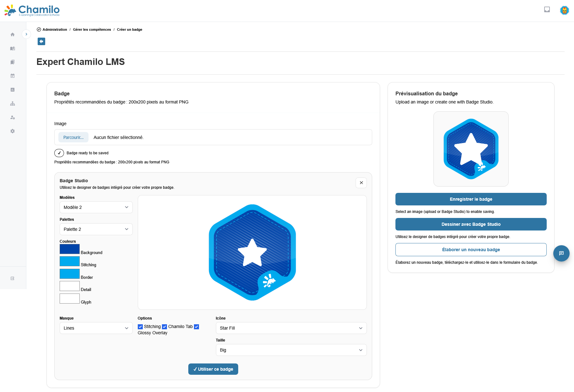Viewport: 574px width, 392px height.
Task: Open the user administration icon in the sidebar
Action: (x=13, y=117)
